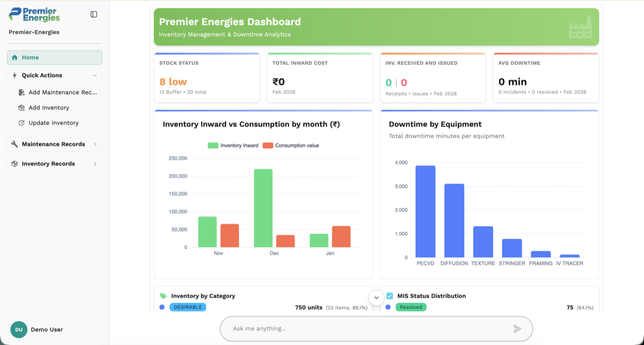The width and height of the screenshot is (644, 345).
Task: Click the DIFFUSION downtime bar
Action: click(x=454, y=221)
